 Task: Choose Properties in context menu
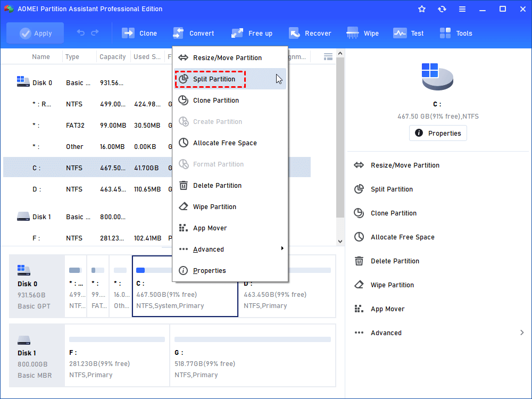coord(230,271)
